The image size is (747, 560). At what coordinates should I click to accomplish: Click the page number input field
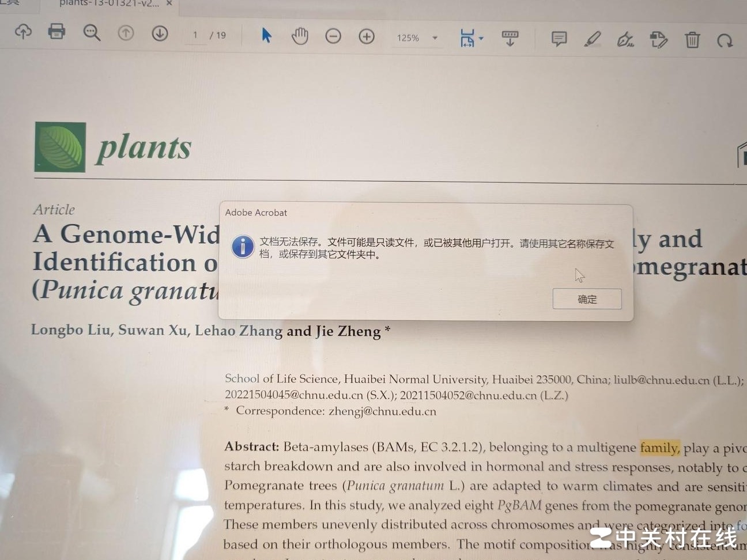(x=195, y=35)
